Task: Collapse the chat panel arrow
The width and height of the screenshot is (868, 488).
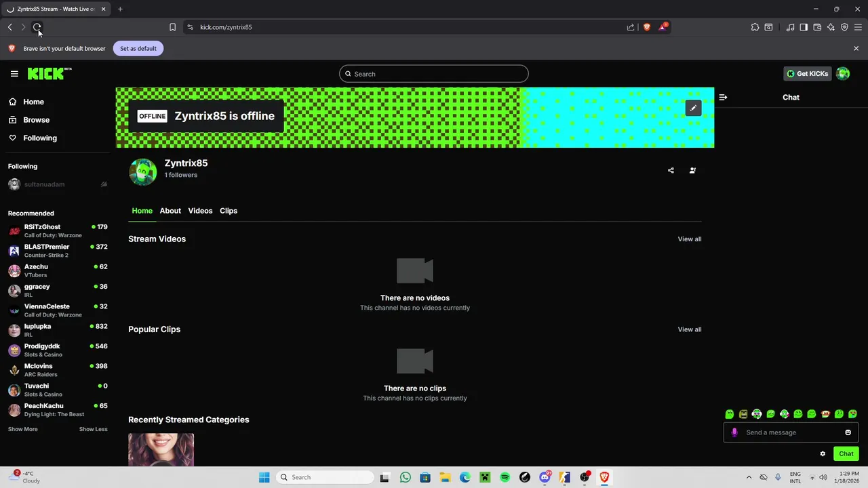Action: 723,98
